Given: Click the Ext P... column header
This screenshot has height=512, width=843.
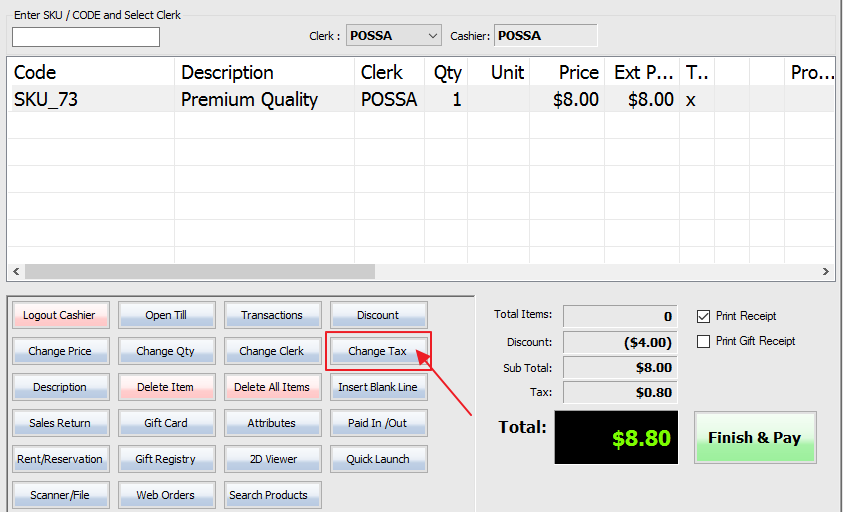Looking at the screenshot, I should [x=642, y=72].
